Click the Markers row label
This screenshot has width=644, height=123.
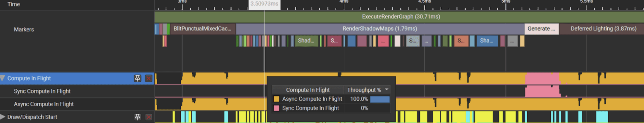[24, 30]
